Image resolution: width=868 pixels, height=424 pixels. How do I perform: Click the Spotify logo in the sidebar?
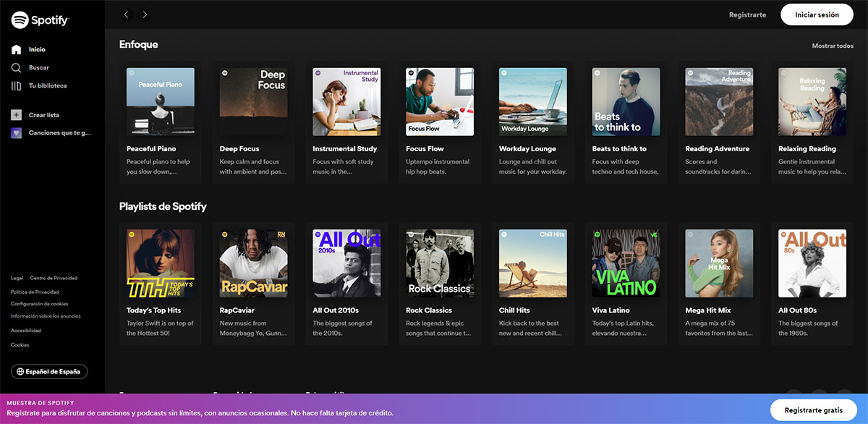click(x=40, y=20)
